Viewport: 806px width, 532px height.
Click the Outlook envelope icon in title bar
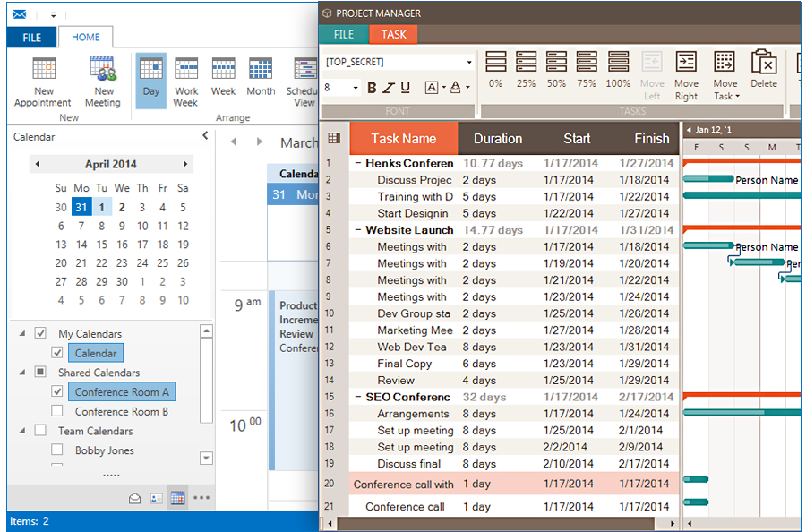pyautogui.click(x=20, y=13)
